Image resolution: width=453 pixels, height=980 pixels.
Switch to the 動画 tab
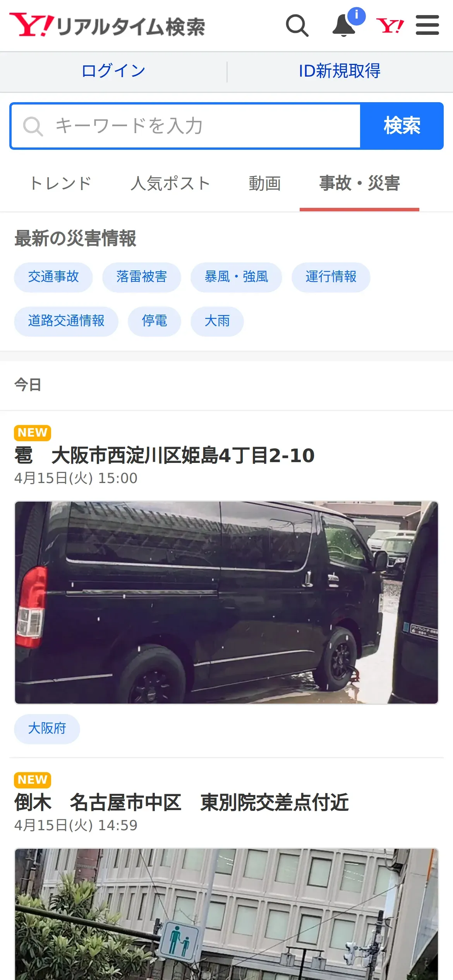coord(265,183)
